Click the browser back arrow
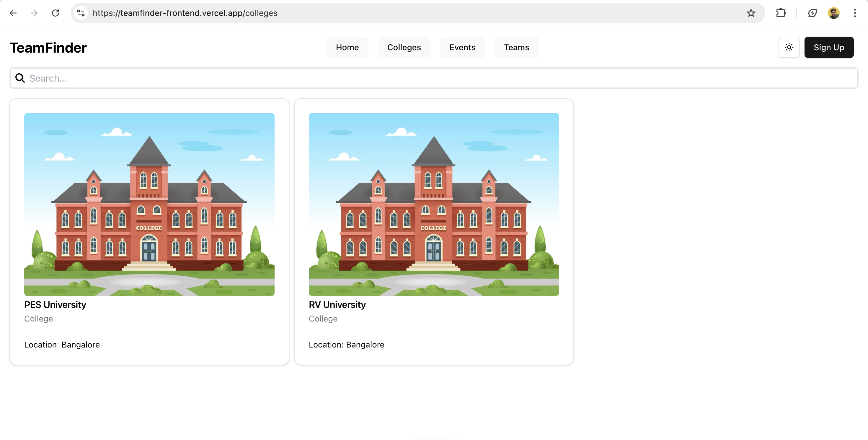Viewport: 868px width, 440px height. 13,13
